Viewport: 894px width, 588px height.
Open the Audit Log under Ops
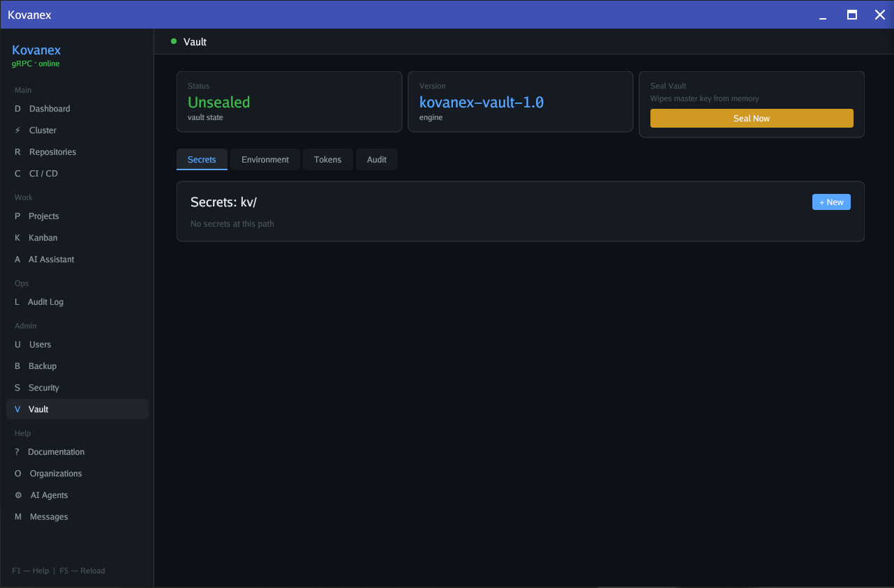(x=45, y=302)
